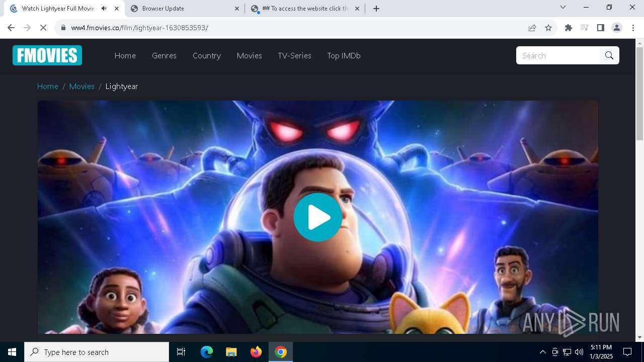Screen dimensions: 644x362
Task: Click the scrollbar down arrow
Action: point(640,337)
